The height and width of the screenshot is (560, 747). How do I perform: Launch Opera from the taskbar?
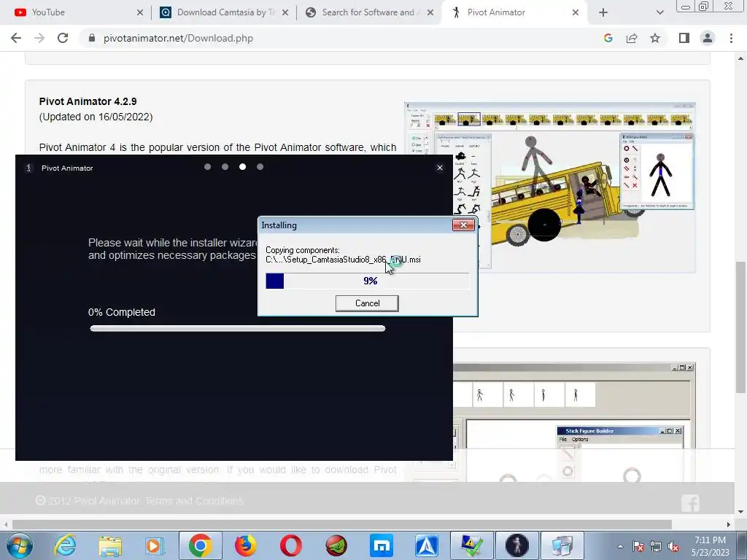coord(290,545)
